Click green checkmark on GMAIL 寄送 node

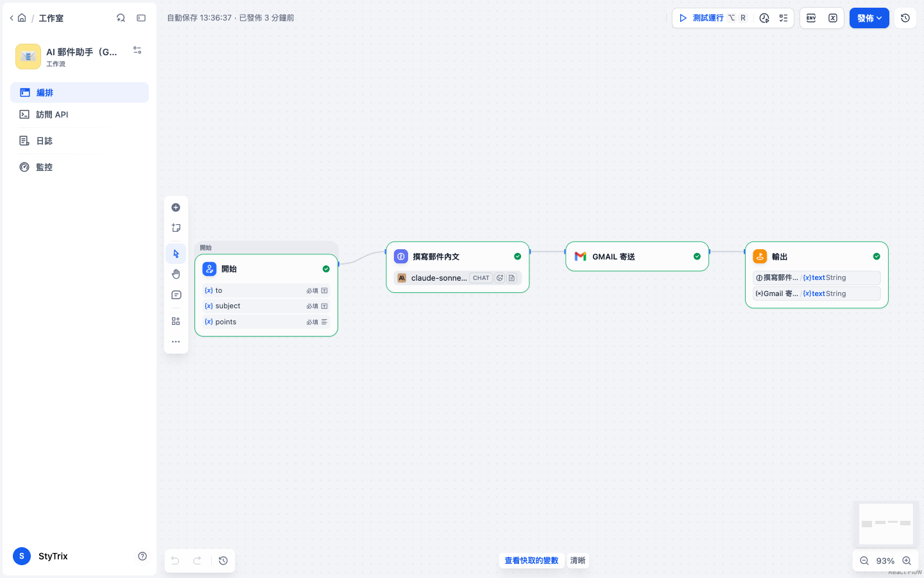click(x=697, y=256)
